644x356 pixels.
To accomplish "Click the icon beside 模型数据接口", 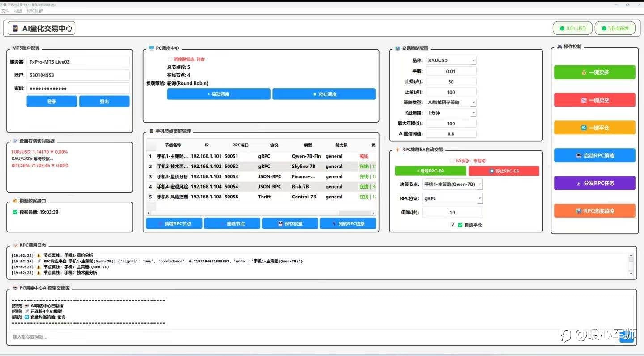I will [15, 201].
